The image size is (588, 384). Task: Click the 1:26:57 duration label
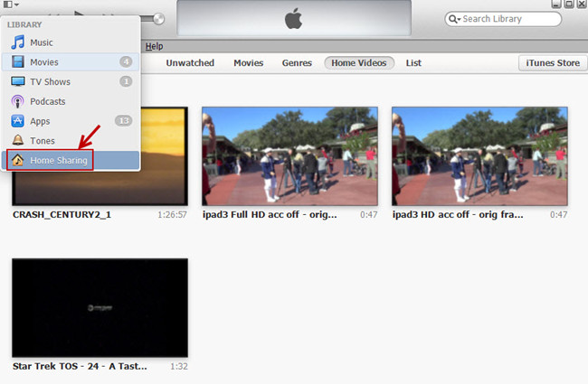[x=172, y=215]
